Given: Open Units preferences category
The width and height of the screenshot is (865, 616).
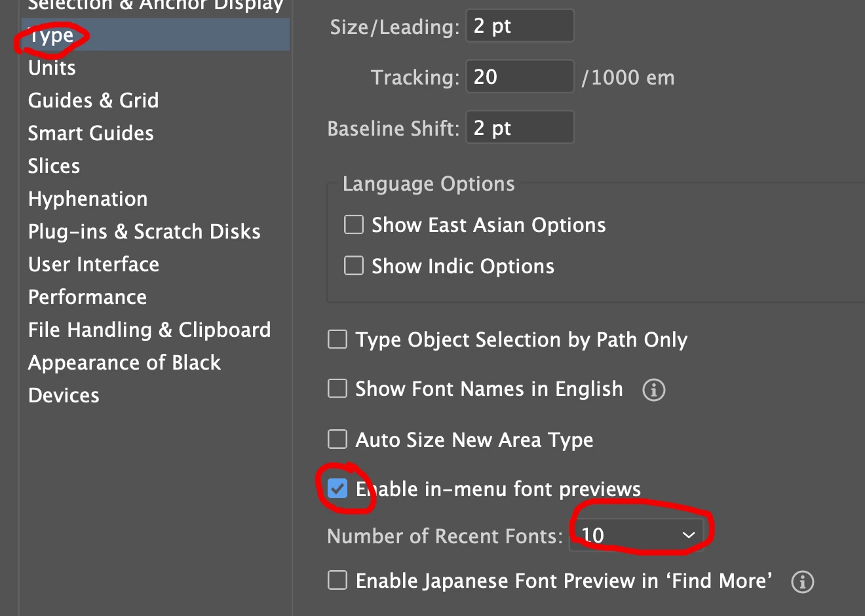Looking at the screenshot, I should (52, 67).
